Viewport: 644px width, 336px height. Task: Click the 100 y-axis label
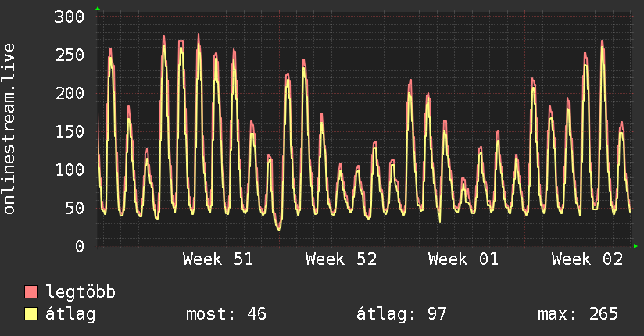click(x=70, y=170)
